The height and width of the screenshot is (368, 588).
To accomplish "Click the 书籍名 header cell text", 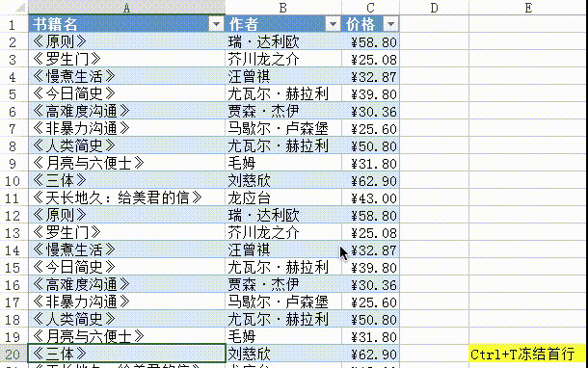I will tap(55, 24).
